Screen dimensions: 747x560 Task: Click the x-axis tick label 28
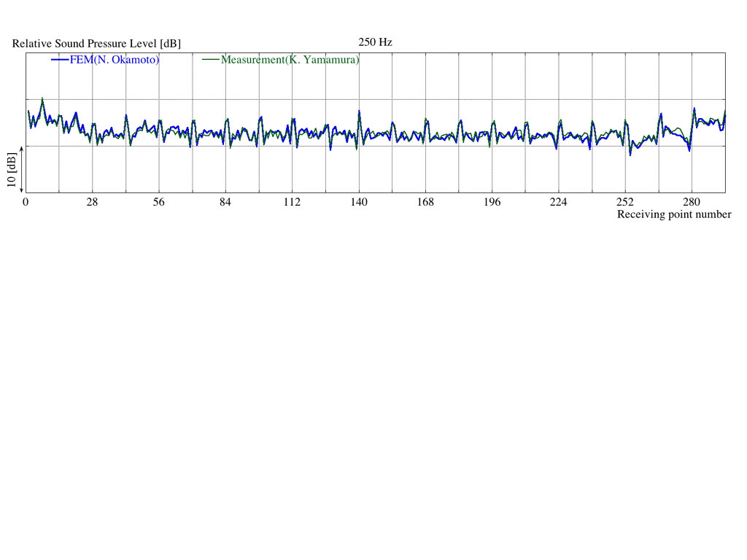[x=92, y=202]
